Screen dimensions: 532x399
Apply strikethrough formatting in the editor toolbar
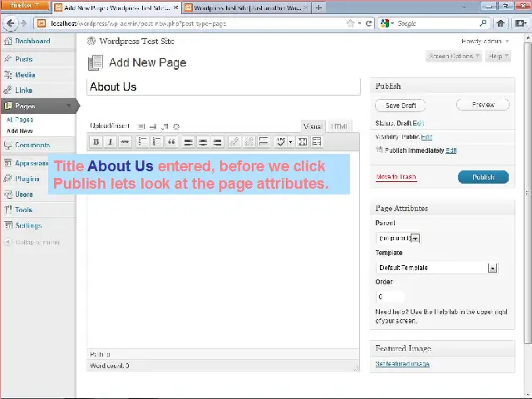click(x=125, y=142)
